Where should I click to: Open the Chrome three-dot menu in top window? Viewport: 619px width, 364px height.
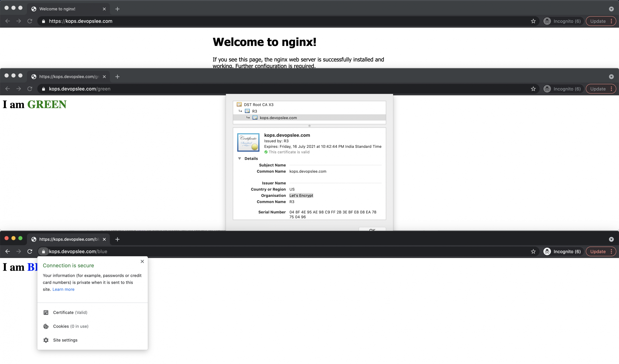tap(612, 21)
